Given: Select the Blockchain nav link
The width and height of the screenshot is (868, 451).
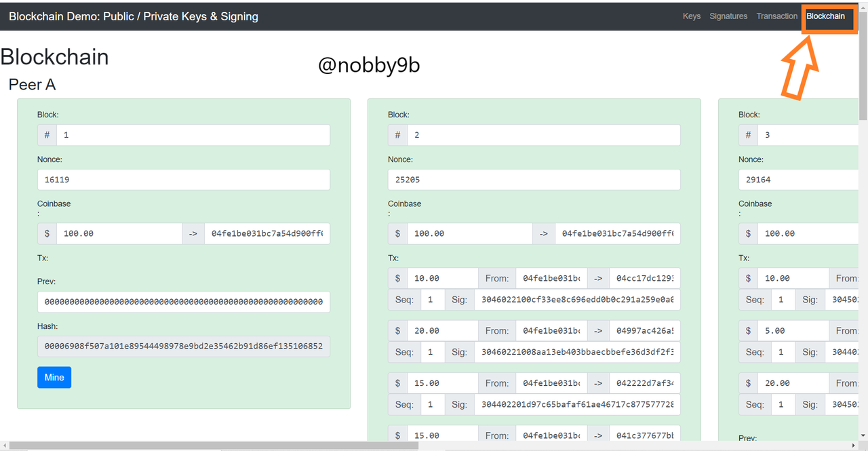Looking at the screenshot, I should 825,16.
